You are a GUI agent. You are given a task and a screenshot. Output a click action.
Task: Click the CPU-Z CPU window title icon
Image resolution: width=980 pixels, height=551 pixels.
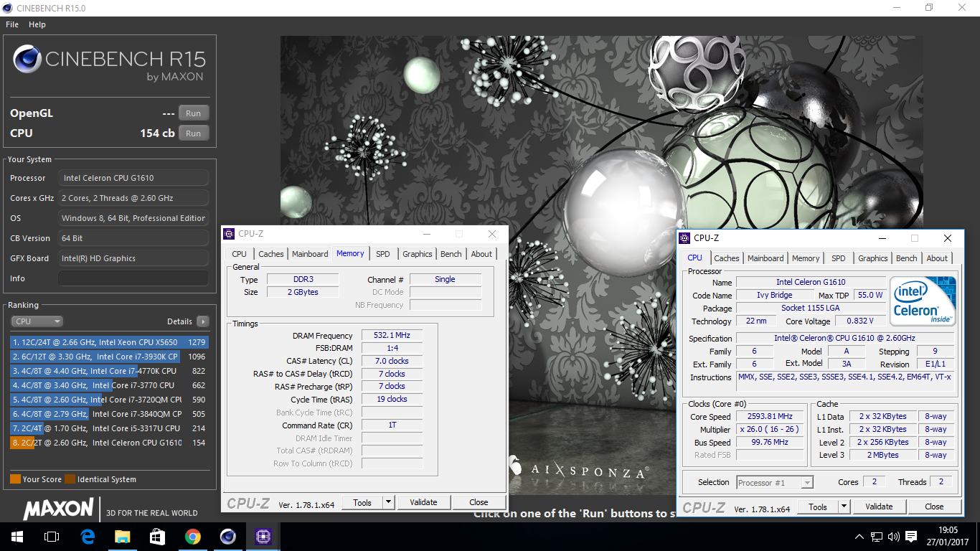[685, 238]
